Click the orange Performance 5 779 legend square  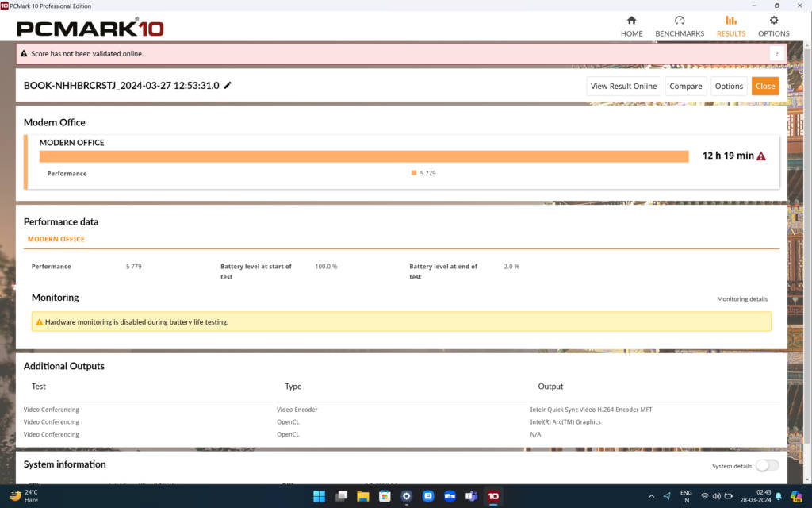coord(414,173)
